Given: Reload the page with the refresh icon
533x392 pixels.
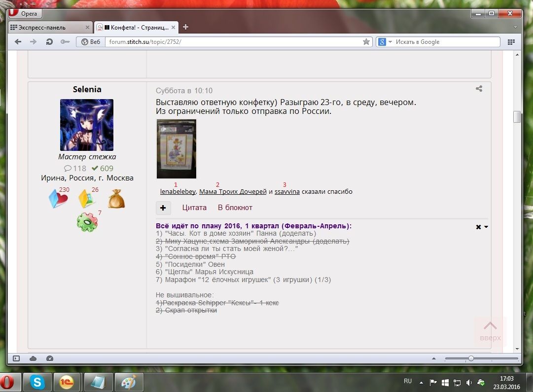Looking at the screenshot, I should tap(49, 42).
